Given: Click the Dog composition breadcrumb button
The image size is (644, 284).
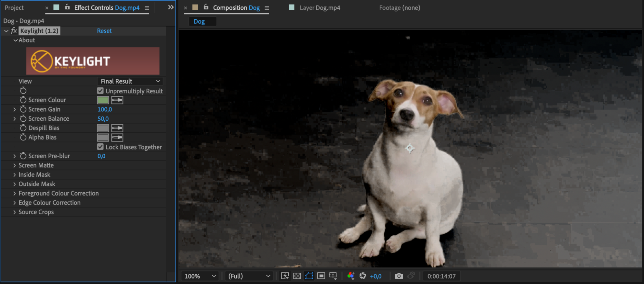Looking at the screenshot, I should pyautogui.click(x=199, y=22).
